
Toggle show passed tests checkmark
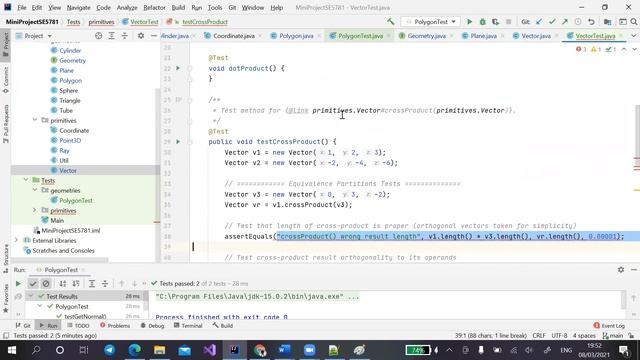pos(33,284)
